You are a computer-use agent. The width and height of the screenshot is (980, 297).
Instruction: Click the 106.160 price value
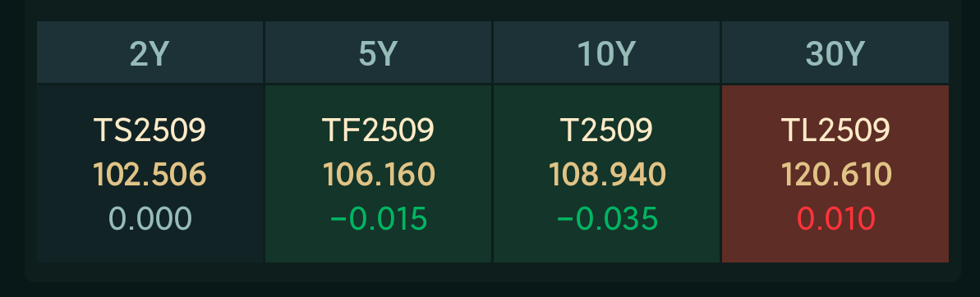point(379,175)
